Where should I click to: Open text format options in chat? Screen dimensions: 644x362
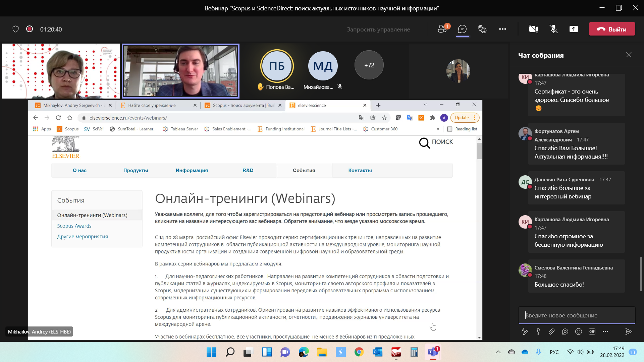click(x=525, y=331)
